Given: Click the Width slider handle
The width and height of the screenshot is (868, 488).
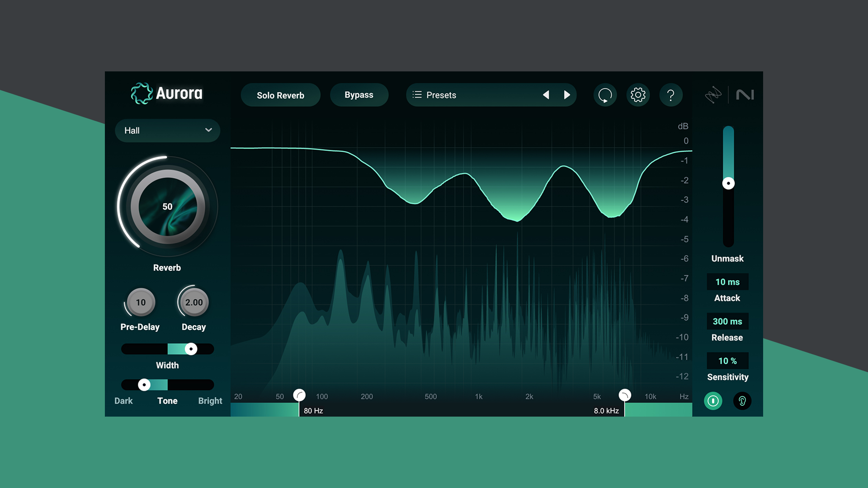Looking at the screenshot, I should pyautogui.click(x=192, y=349).
